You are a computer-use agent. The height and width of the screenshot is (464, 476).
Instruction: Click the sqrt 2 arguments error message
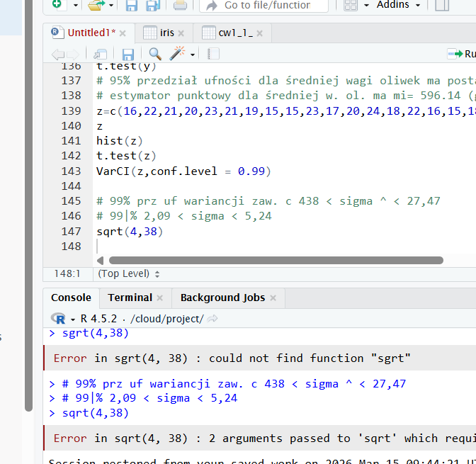[260, 438]
